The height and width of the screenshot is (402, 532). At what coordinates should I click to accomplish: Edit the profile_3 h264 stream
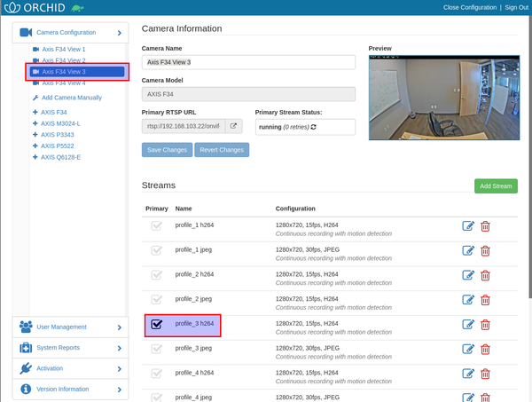click(468, 324)
